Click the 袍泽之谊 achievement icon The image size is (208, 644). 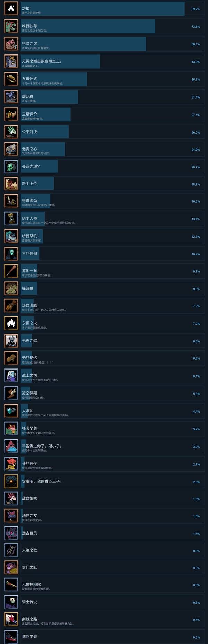tap(11, 44)
